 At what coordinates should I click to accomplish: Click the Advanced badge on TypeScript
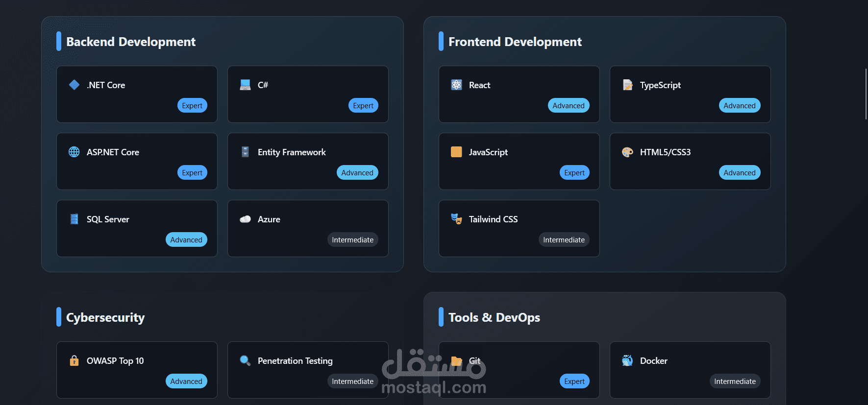point(740,105)
